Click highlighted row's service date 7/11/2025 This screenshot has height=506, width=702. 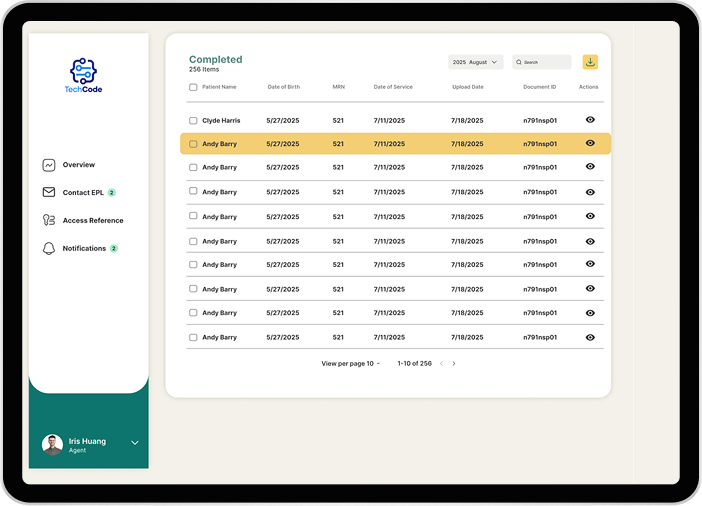point(389,144)
